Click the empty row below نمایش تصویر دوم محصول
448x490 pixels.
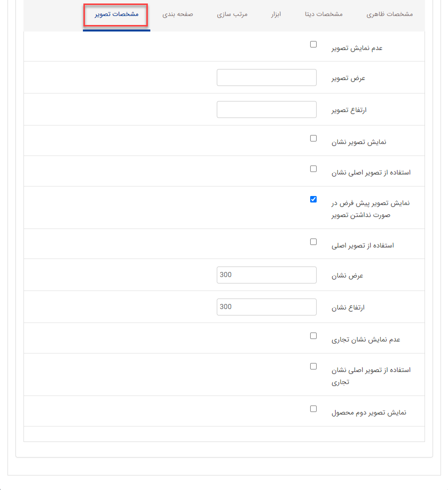[x=224, y=434]
